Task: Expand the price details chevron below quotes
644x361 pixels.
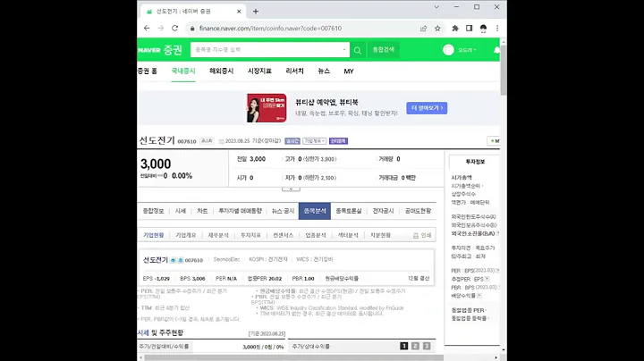Action: click(x=291, y=189)
